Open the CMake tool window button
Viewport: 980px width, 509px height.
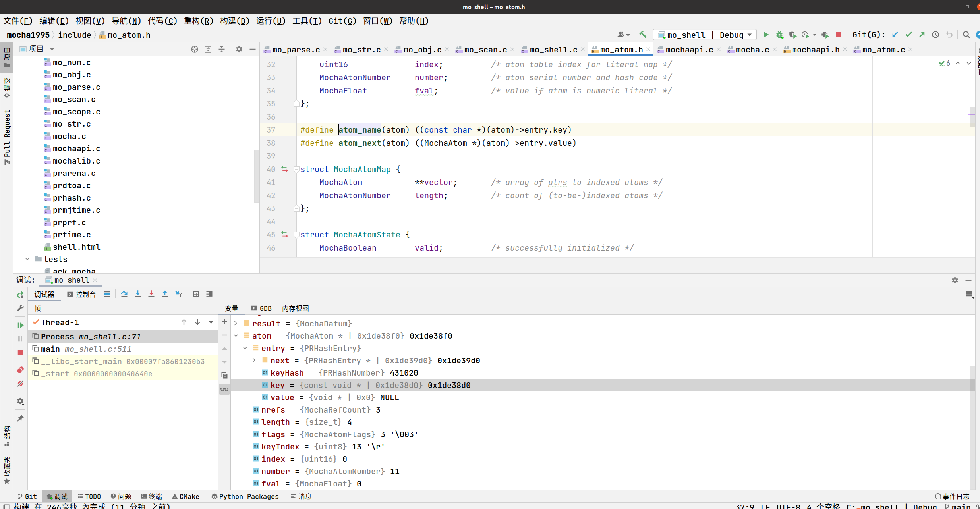pyautogui.click(x=186, y=497)
